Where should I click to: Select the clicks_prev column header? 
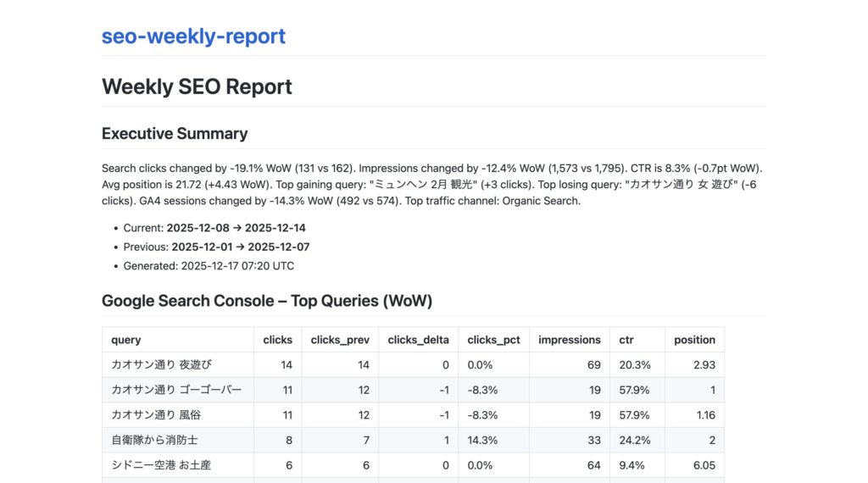tap(339, 340)
